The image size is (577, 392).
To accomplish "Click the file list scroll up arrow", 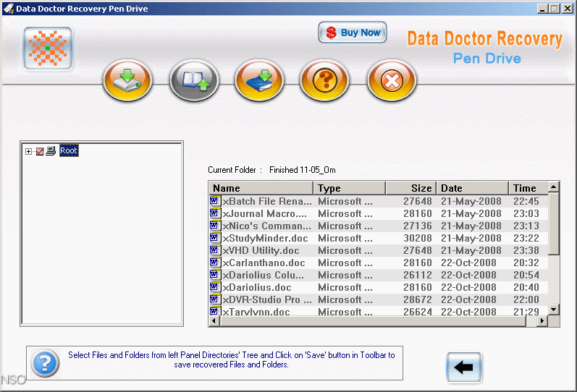I will point(553,187).
